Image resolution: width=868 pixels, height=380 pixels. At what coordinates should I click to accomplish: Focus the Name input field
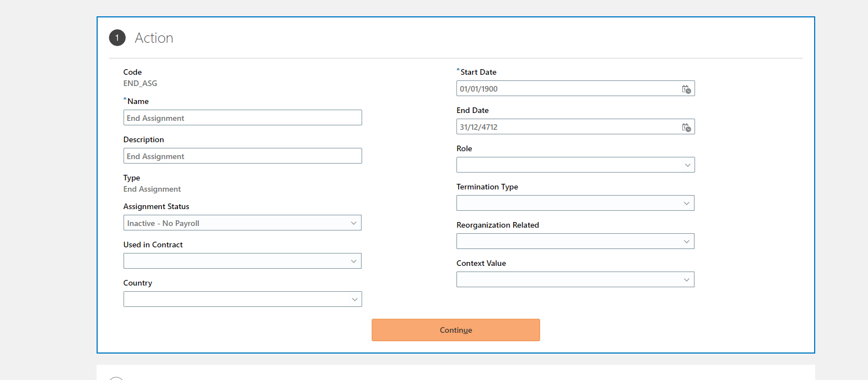coord(243,117)
